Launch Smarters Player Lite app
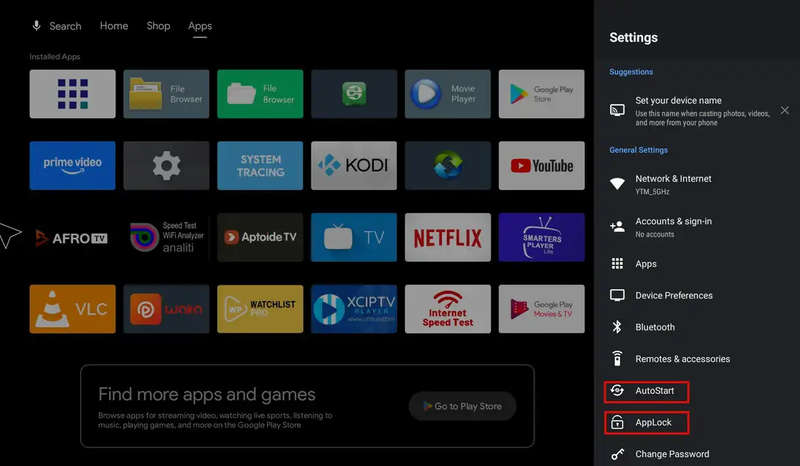Image resolution: width=800 pixels, height=466 pixels. 542,237
